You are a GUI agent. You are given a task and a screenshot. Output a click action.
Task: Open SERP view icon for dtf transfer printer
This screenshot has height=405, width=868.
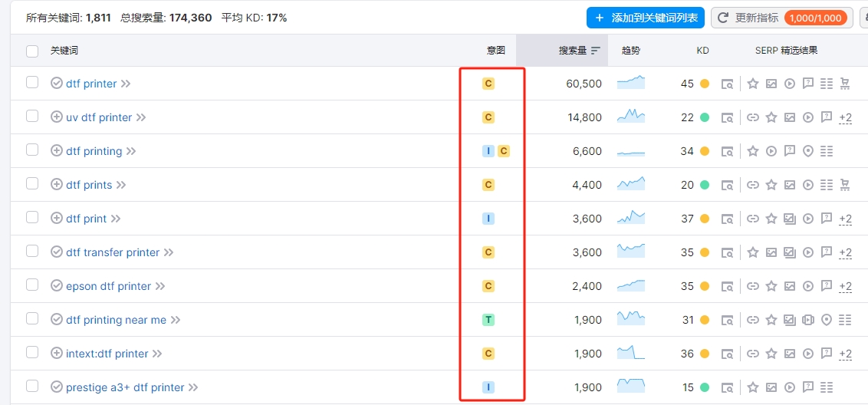[x=728, y=252]
